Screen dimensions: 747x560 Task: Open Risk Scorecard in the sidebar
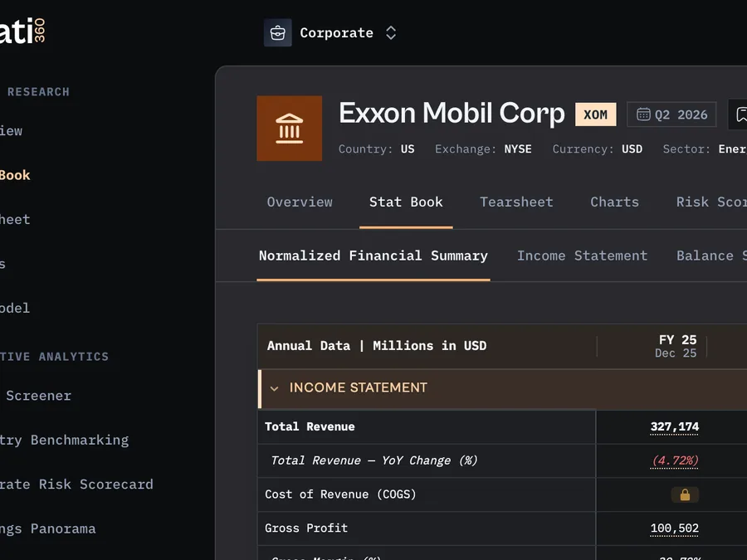[x=76, y=485]
